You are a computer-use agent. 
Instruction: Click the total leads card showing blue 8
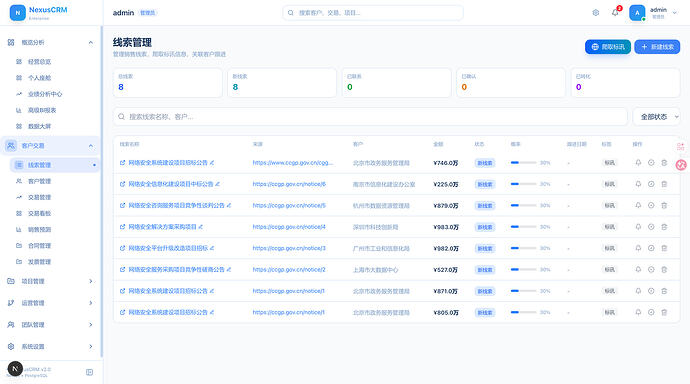pos(167,83)
